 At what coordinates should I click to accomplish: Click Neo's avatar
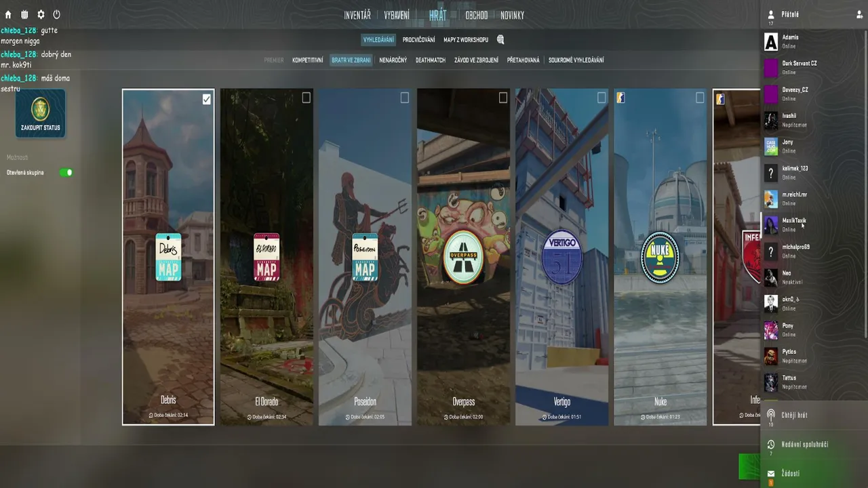click(771, 278)
